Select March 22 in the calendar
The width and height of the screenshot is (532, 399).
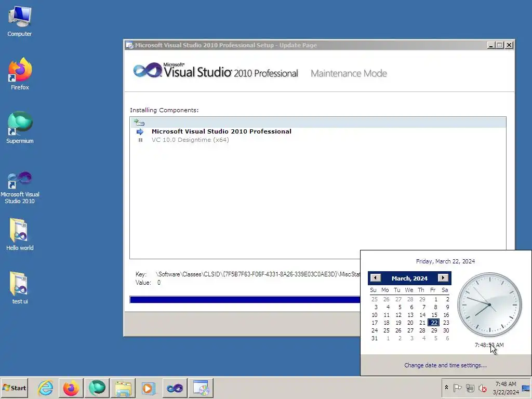(x=434, y=323)
